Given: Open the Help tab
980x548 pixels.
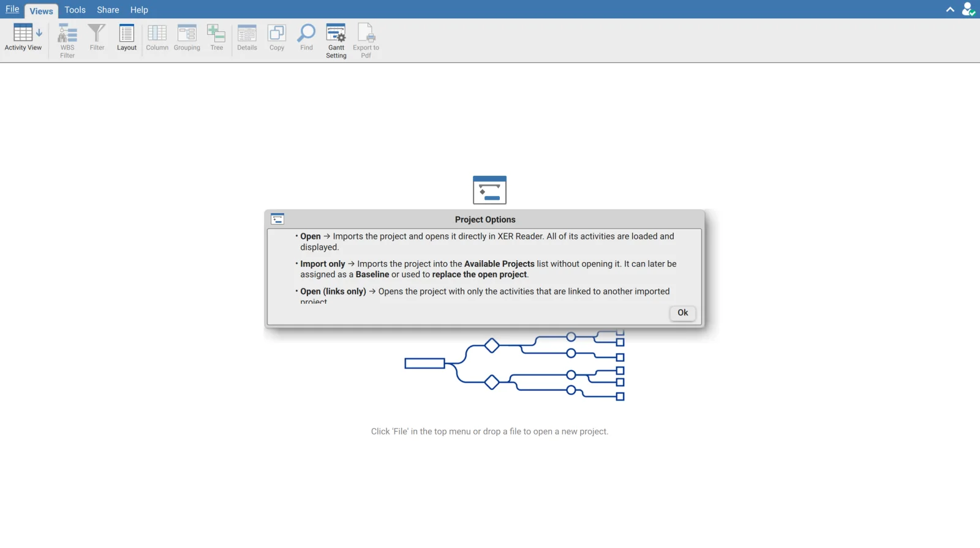Looking at the screenshot, I should [x=139, y=10].
